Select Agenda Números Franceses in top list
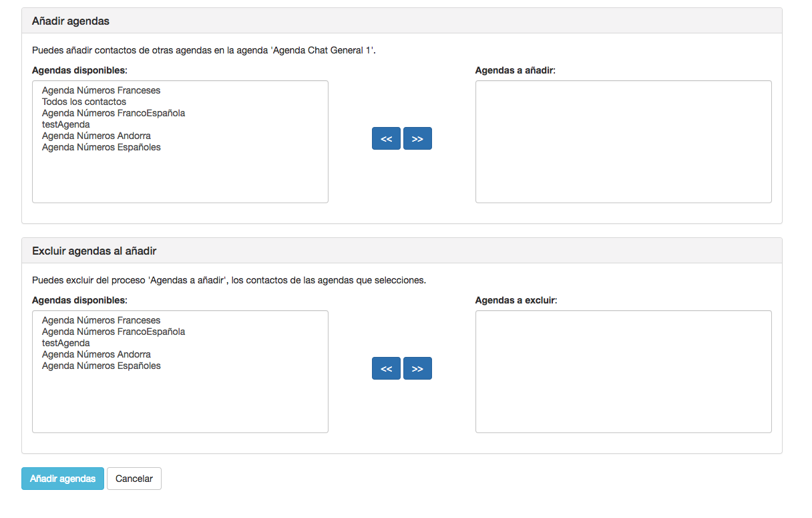 tap(101, 90)
